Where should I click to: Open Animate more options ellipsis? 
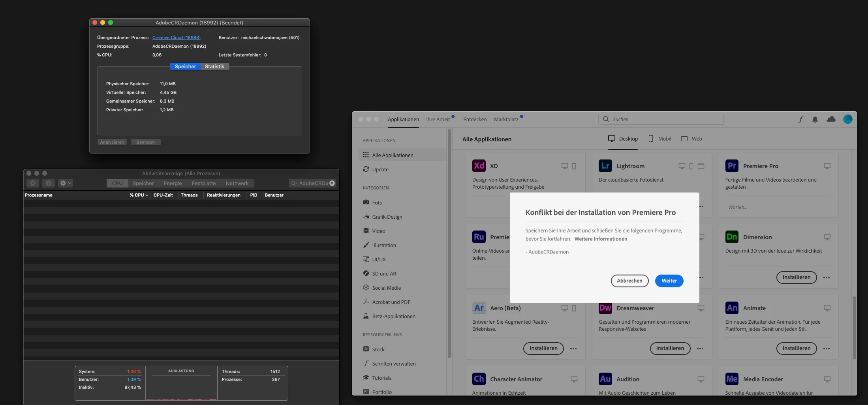tap(826, 349)
